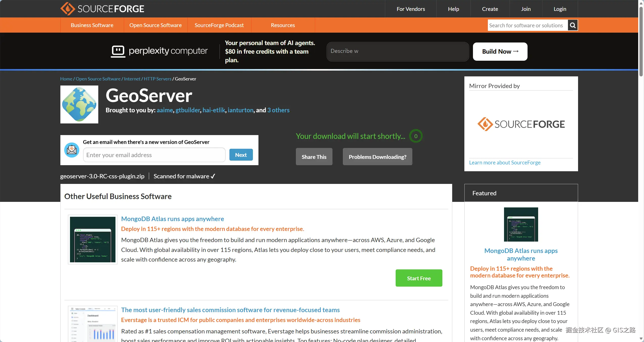This screenshot has height=342, width=644.
Task: Expand the Open Source Software menu
Action: click(x=155, y=25)
